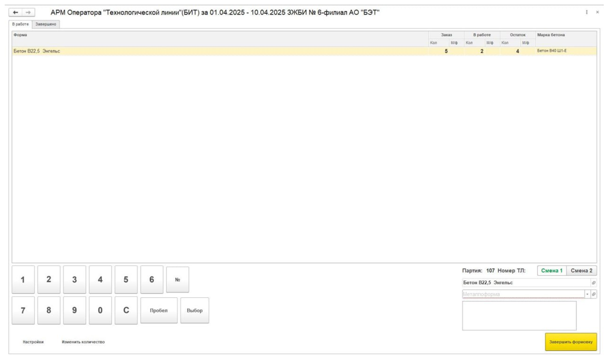Tap digit 5 on the keypad
This screenshot has height=364, width=609.
point(126,280)
